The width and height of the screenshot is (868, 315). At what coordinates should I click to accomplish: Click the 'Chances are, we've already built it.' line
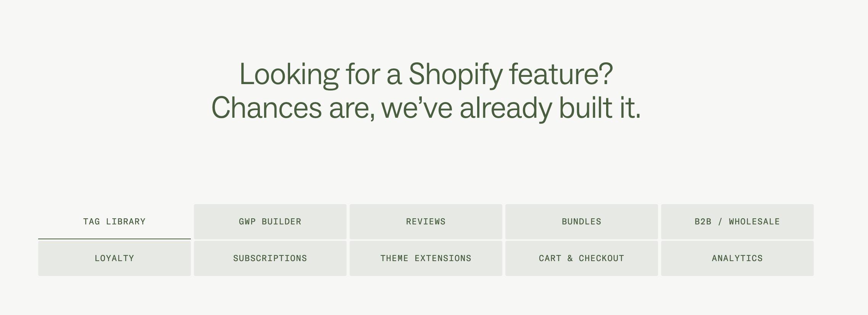click(426, 108)
